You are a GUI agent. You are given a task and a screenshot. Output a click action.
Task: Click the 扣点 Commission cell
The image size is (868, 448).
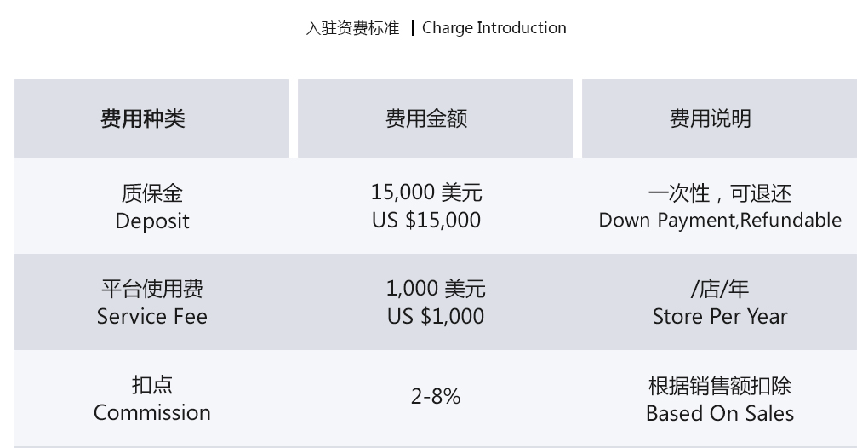click(151, 398)
